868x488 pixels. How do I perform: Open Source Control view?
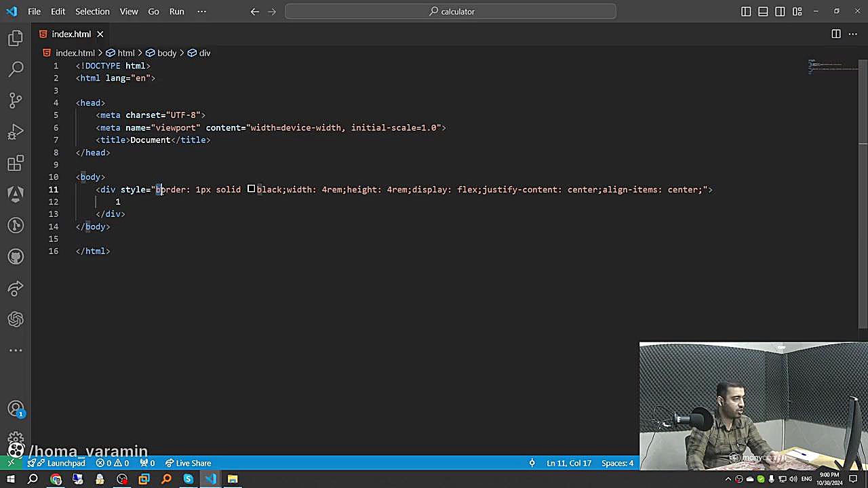pos(16,100)
